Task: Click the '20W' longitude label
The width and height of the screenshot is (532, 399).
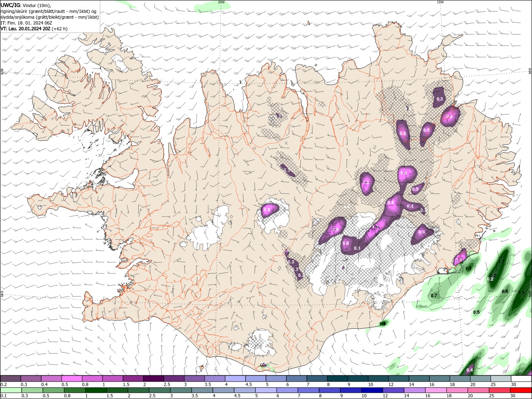Action: point(221,2)
